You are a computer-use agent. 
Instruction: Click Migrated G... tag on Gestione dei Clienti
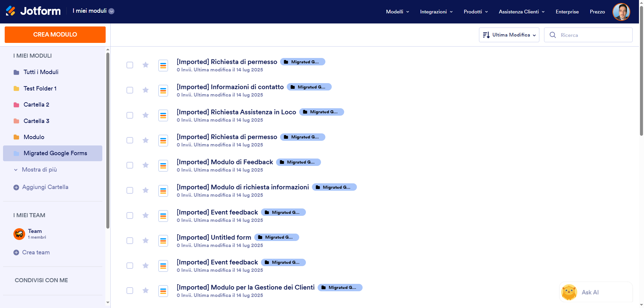(340, 288)
